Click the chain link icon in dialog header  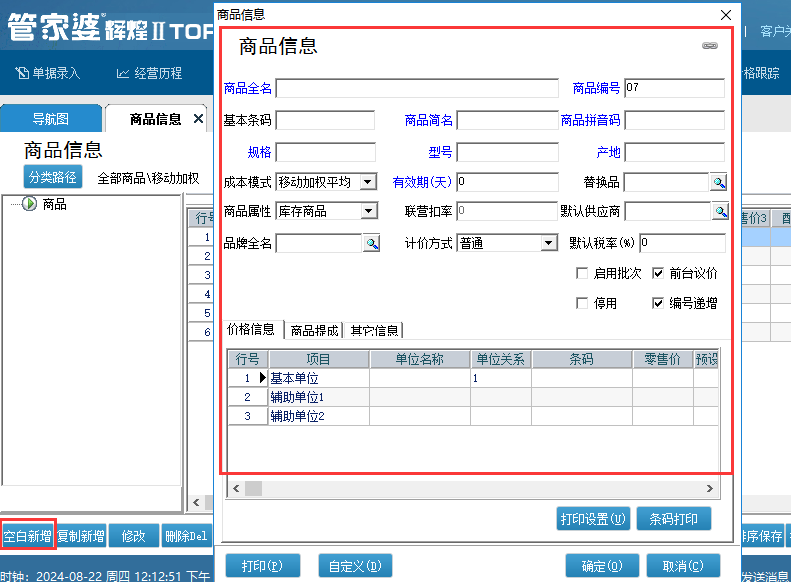[710, 46]
